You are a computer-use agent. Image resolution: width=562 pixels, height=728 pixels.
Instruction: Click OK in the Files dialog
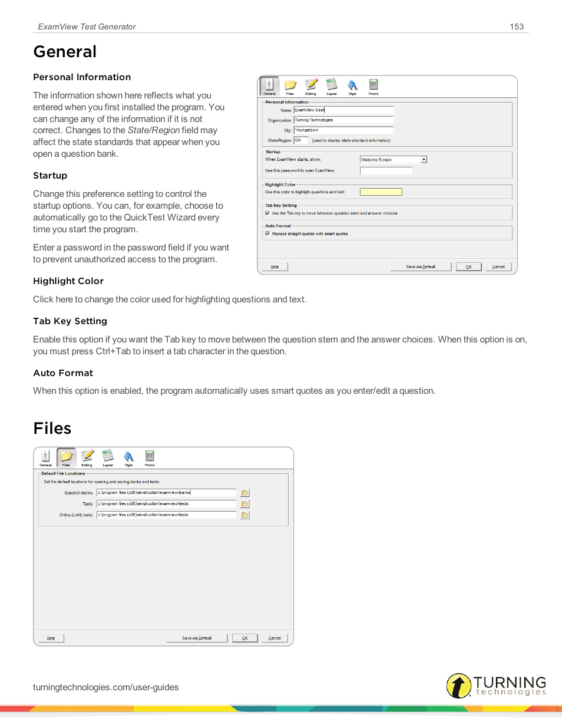[x=245, y=638]
